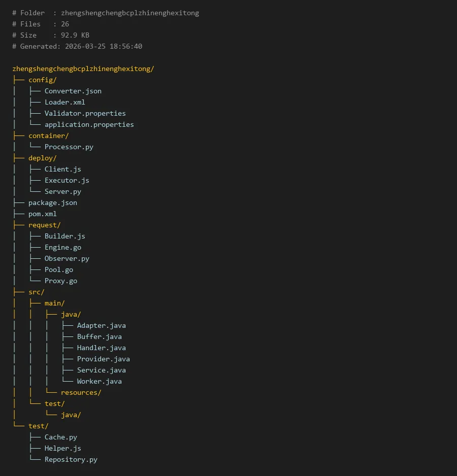Click the container/ folder name
This screenshot has width=457, height=476.
point(48,135)
